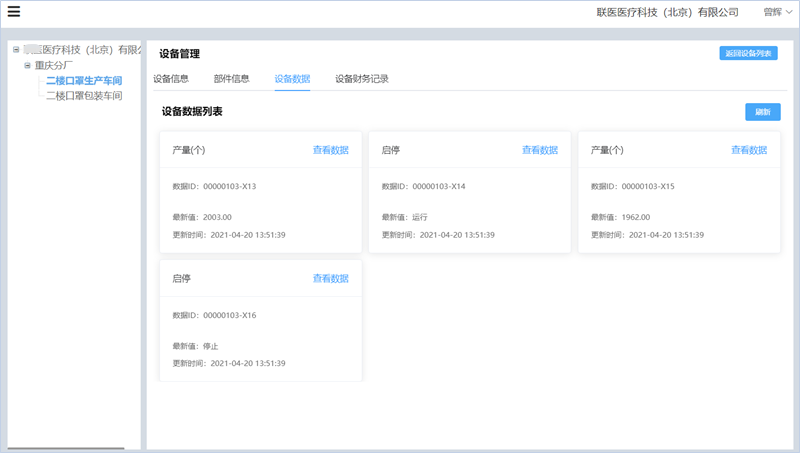Open the hamburger menu in header
This screenshot has height=453, width=800.
click(x=14, y=13)
